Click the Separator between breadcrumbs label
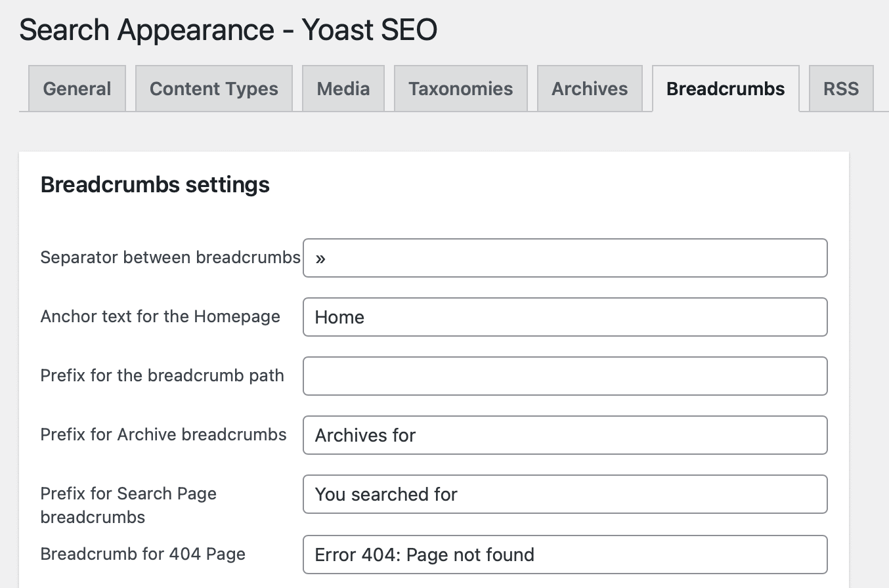The image size is (889, 588). pyautogui.click(x=170, y=257)
